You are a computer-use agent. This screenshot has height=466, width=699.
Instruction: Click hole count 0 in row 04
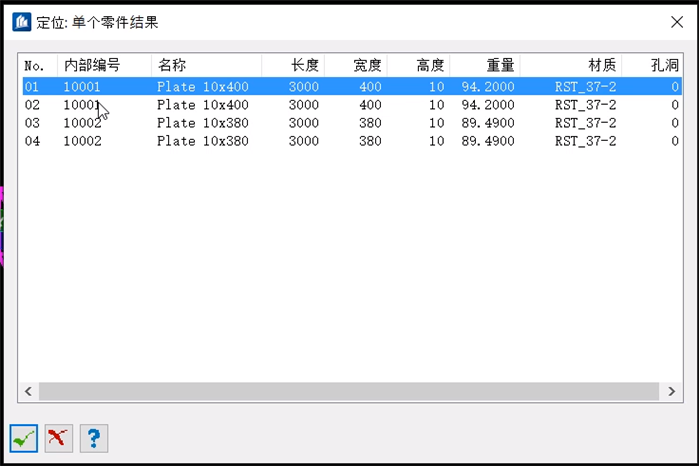(675, 141)
